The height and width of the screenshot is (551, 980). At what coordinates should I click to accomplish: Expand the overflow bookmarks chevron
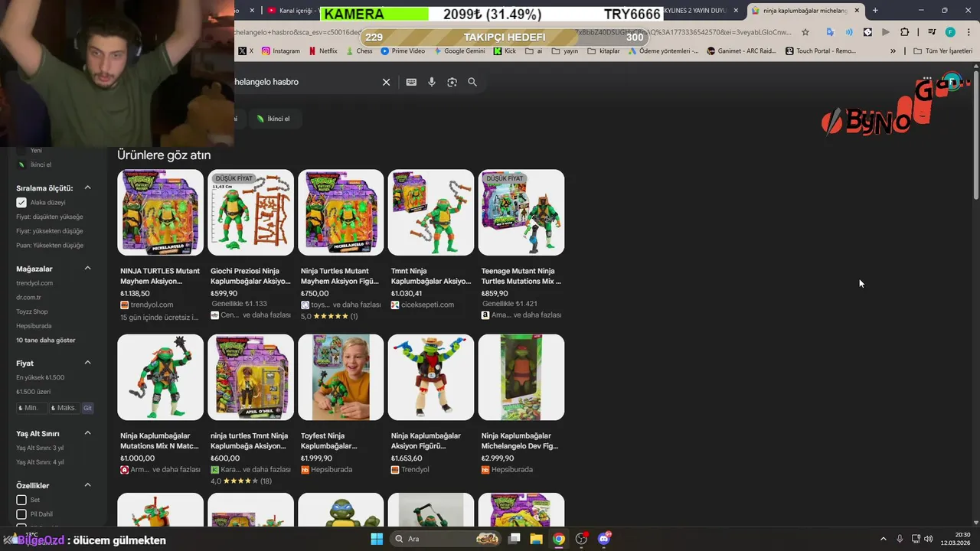tap(893, 51)
